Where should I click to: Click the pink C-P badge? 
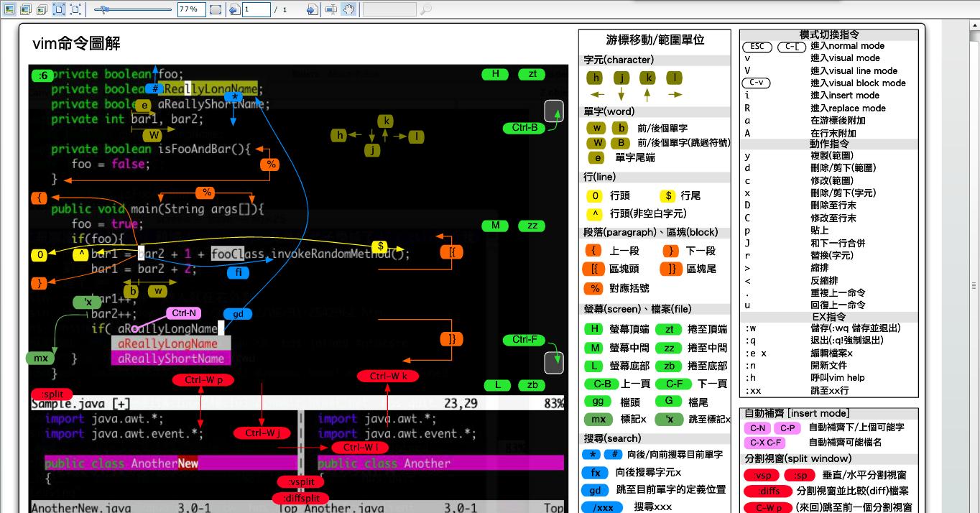coord(787,428)
